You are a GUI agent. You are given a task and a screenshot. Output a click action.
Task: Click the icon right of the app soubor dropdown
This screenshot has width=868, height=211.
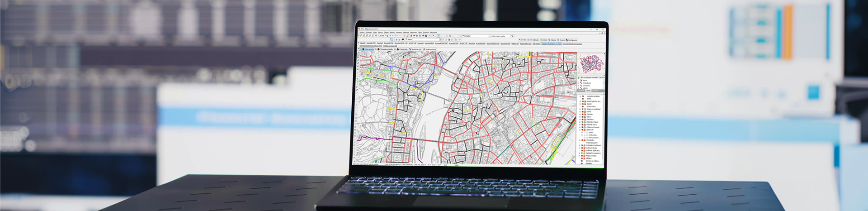tap(512, 36)
